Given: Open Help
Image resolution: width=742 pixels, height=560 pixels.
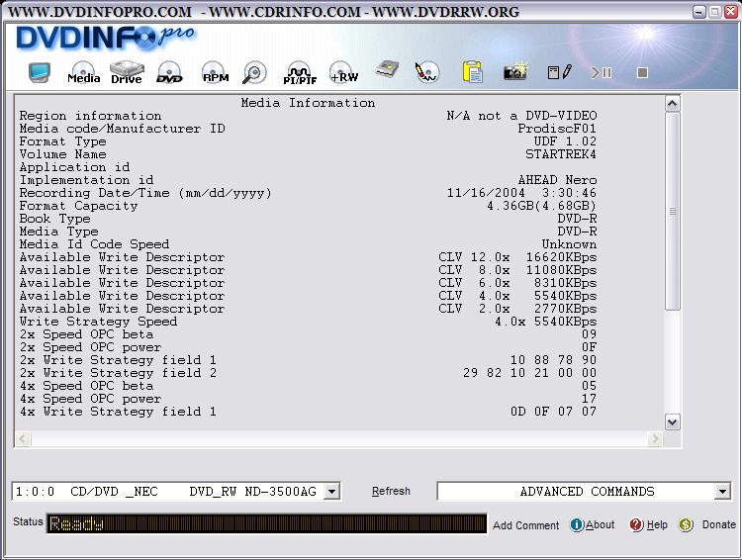Looking at the screenshot, I should pos(657,524).
